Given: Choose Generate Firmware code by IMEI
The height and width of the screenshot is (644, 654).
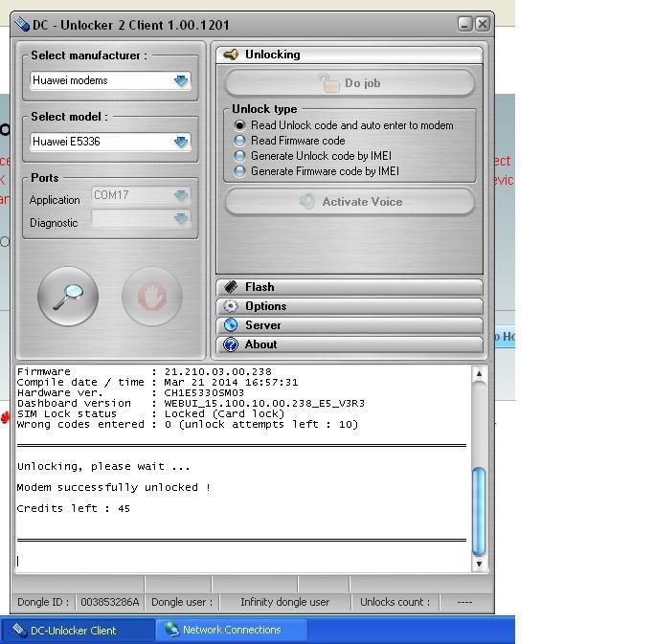Looking at the screenshot, I should pyautogui.click(x=240, y=171).
